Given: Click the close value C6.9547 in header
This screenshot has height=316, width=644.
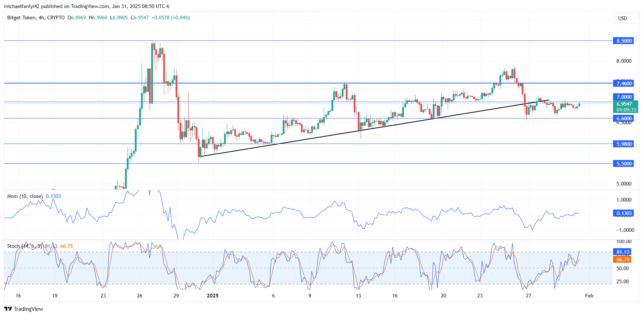Looking at the screenshot, I should click(x=140, y=17).
